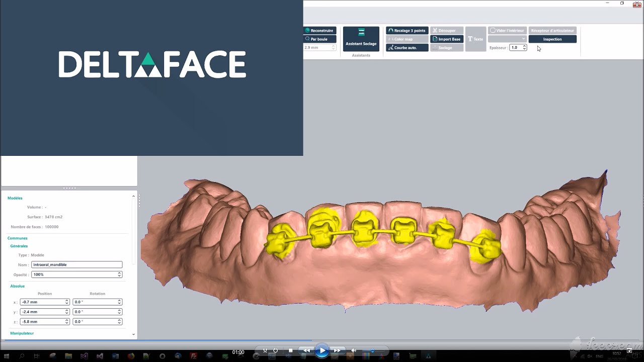Click the Reconstruire tool button
This screenshot has width=644, height=362.
pos(320,31)
